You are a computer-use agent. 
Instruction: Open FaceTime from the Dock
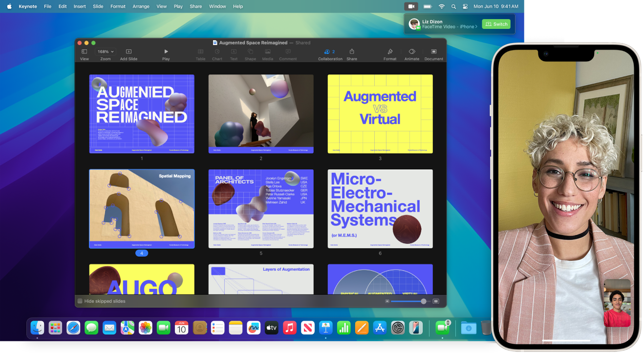[x=165, y=328]
